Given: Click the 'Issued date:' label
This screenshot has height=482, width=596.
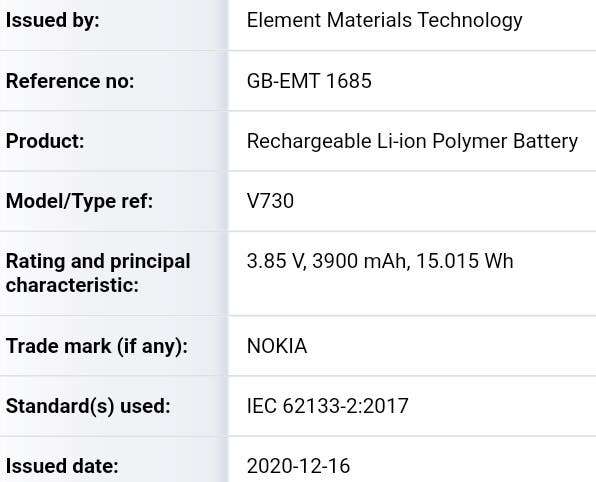Looking at the screenshot, I should (62, 466).
